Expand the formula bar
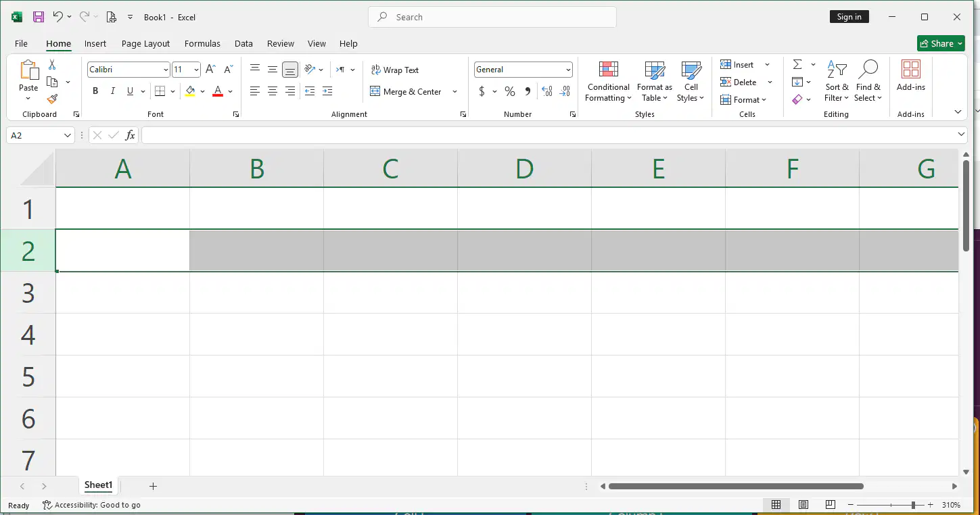 (x=962, y=135)
